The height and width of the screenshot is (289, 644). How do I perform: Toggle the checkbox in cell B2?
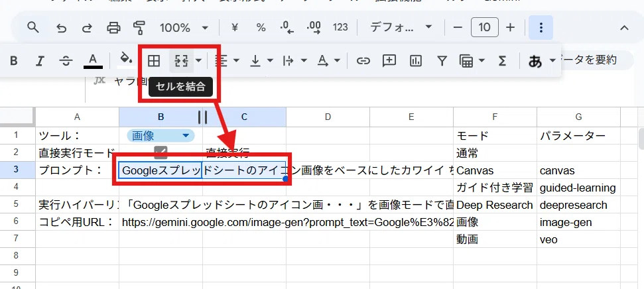point(161,152)
